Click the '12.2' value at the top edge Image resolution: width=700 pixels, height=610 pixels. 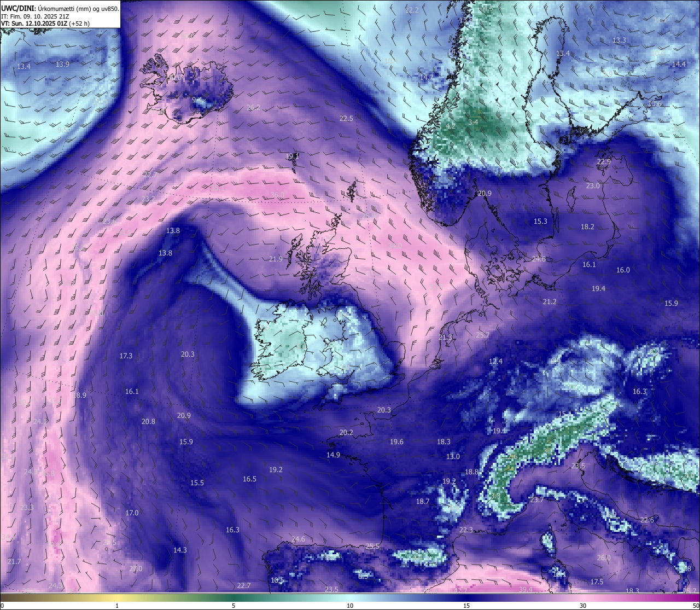[412, 10]
